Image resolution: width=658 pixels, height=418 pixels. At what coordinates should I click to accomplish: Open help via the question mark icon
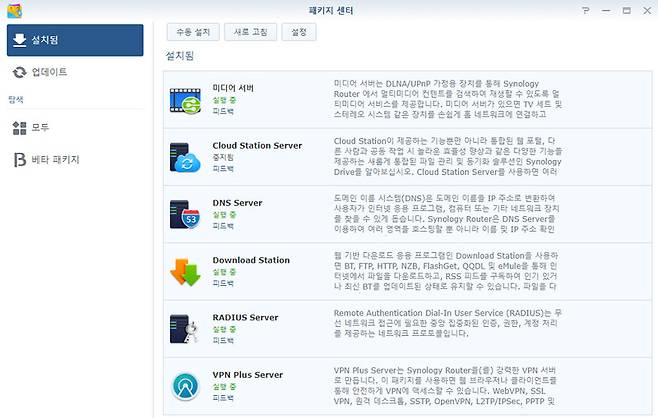586,10
